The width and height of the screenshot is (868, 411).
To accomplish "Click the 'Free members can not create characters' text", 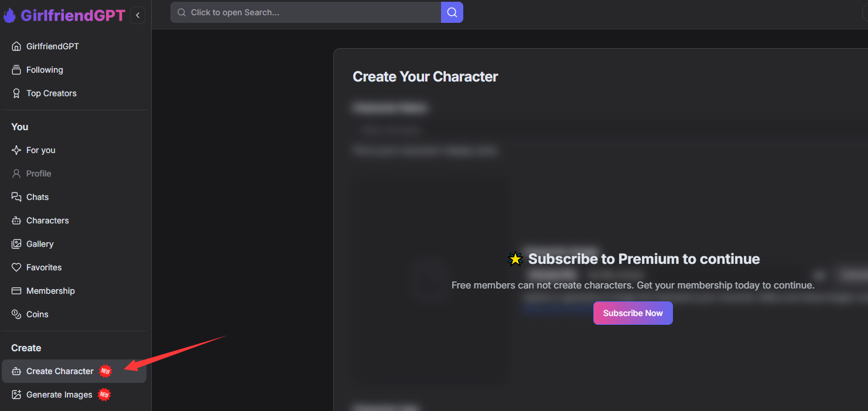I will 633,286.
